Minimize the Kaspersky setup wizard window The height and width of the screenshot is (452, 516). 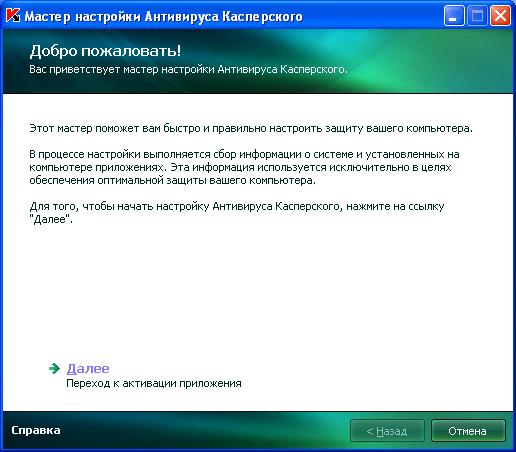[x=454, y=16]
